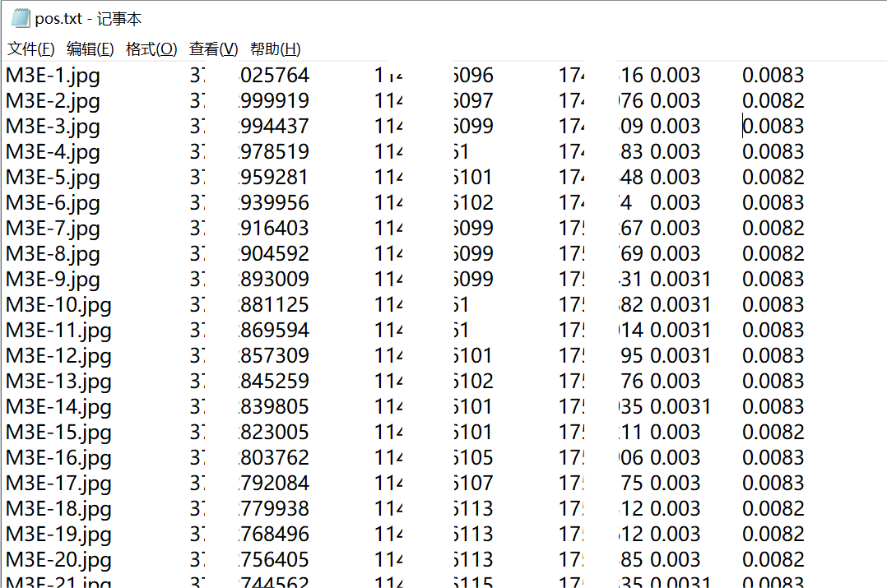Click the window title "pos.txt - 记事本"
The width and height of the screenshot is (887, 588).
(88, 19)
